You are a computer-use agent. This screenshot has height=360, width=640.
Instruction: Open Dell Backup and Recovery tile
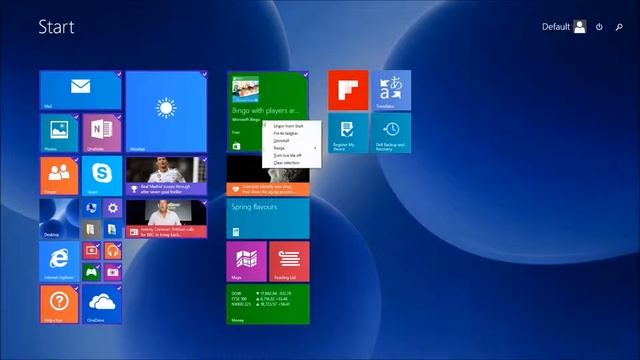point(391,133)
